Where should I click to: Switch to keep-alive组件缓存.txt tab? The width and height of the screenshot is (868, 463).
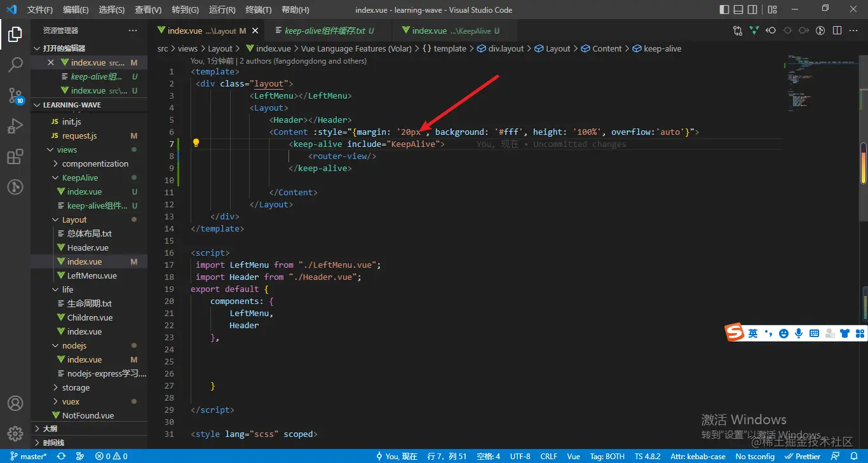coord(329,31)
